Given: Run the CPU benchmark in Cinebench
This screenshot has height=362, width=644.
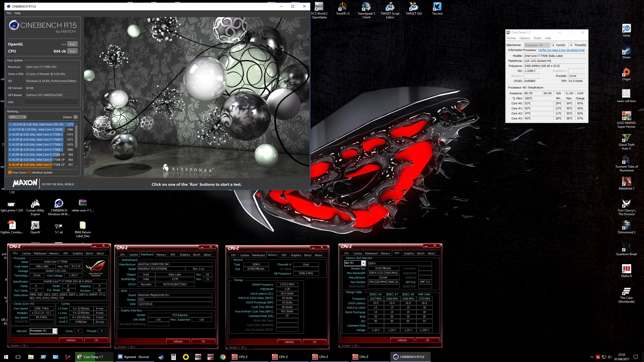Looking at the screenshot, I should point(72,51).
